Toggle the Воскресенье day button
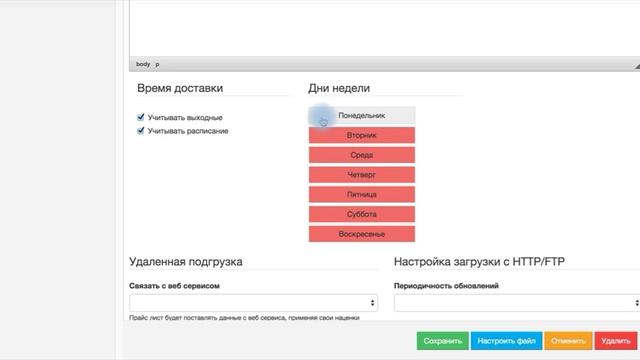Viewport: 640px width, 360px height. [x=362, y=234]
